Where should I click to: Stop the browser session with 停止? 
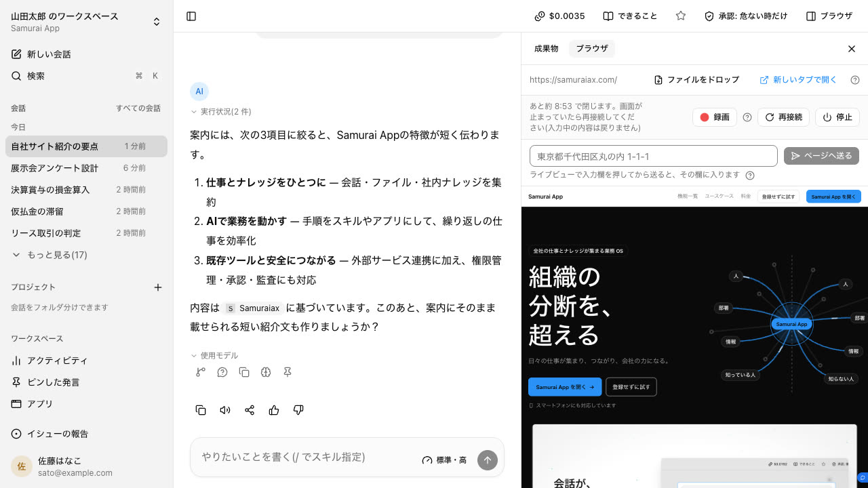point(837,117)
